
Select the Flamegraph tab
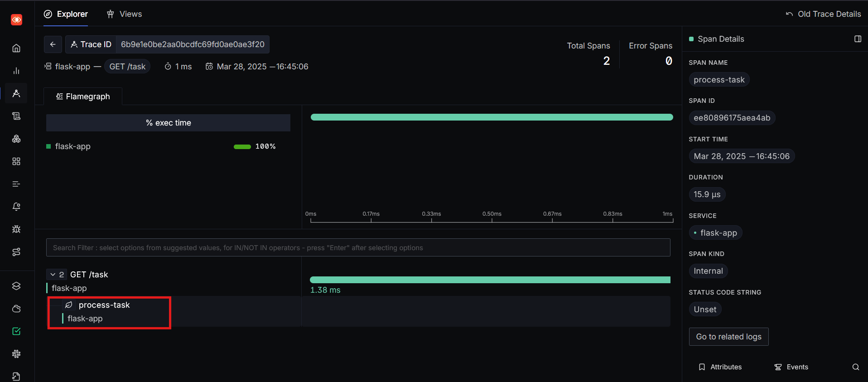tap(83, 97)
